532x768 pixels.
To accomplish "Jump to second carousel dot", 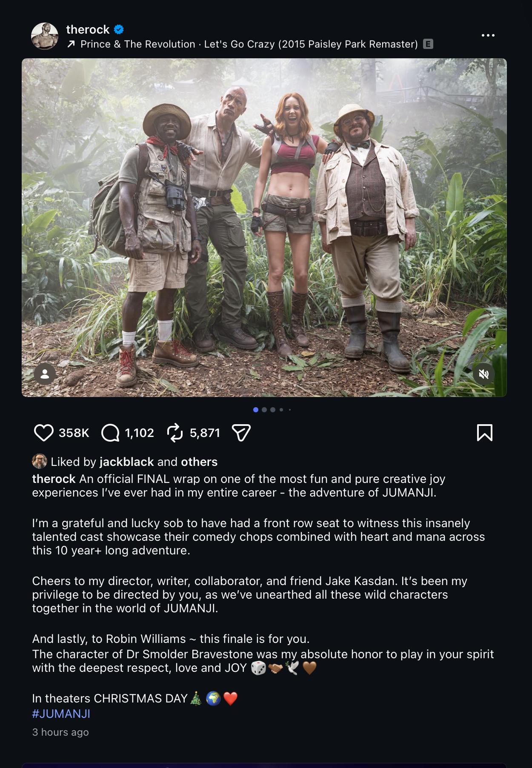I will pos(264,410).
